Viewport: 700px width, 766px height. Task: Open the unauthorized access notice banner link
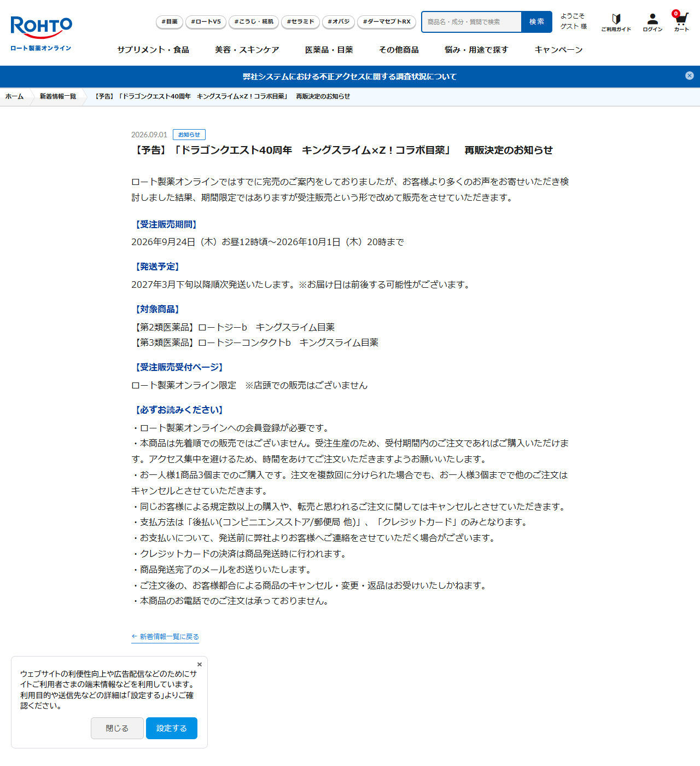coord(350,77)
